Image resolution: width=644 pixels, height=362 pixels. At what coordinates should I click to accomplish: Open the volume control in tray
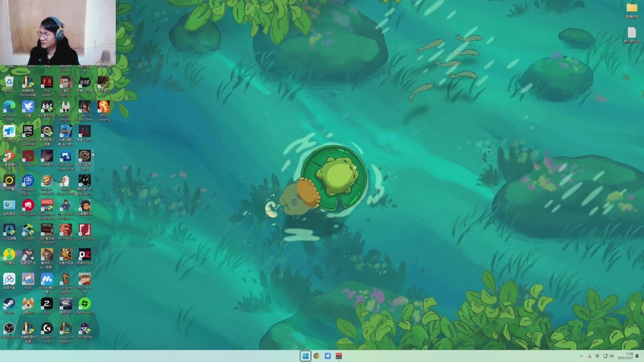pos(612,356)
